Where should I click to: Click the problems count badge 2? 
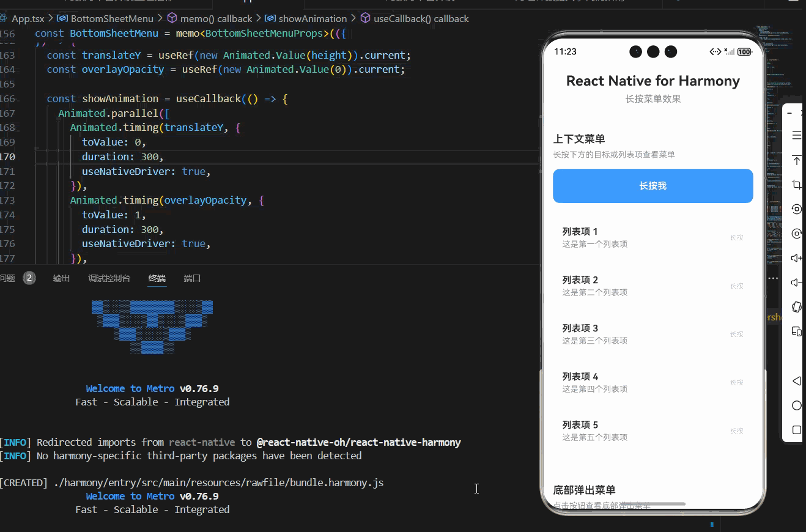29,278
